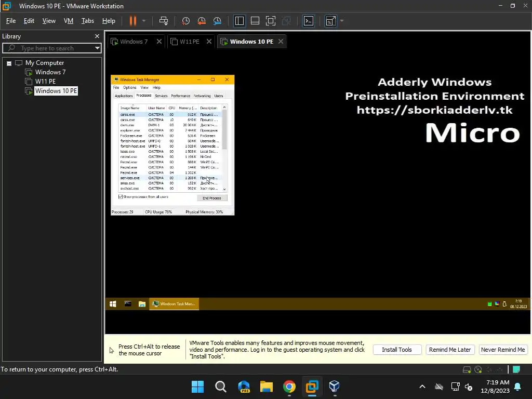
Task: Toggle the thumbnail bar view icon
Action: 255,21
